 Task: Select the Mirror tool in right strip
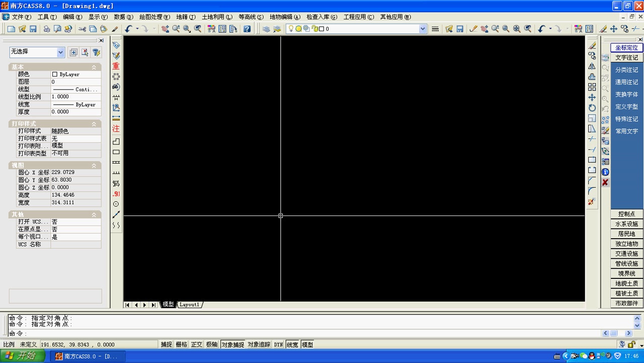(592, 66)
